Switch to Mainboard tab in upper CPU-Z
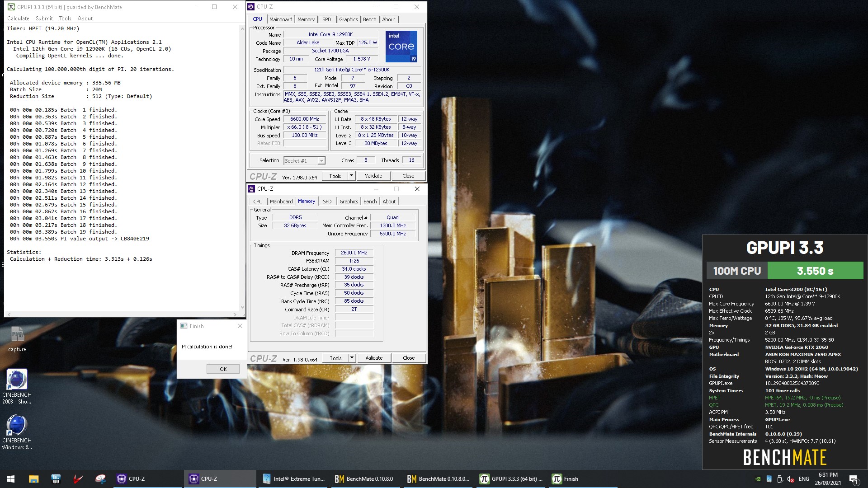Screen dimensions: 868x488 [x=281, y=19]
